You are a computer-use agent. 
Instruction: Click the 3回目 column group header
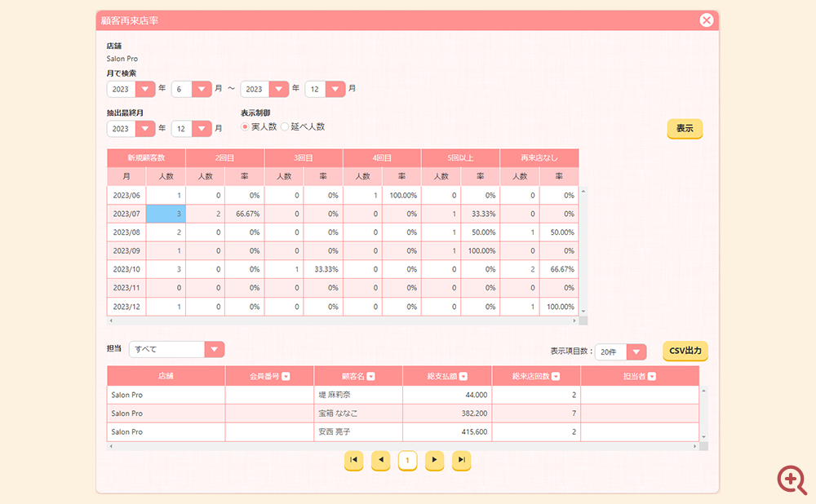pos(304,157)
